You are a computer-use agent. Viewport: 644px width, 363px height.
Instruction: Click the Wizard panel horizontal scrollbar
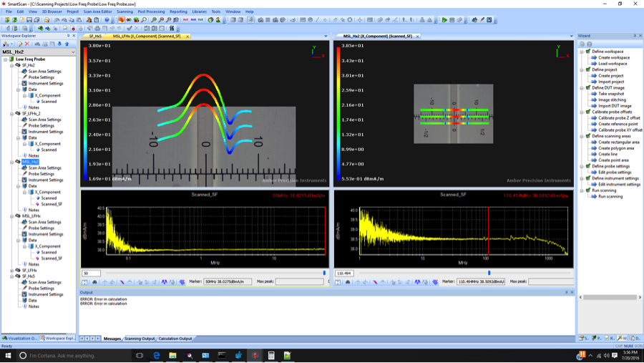pos(610,297)
